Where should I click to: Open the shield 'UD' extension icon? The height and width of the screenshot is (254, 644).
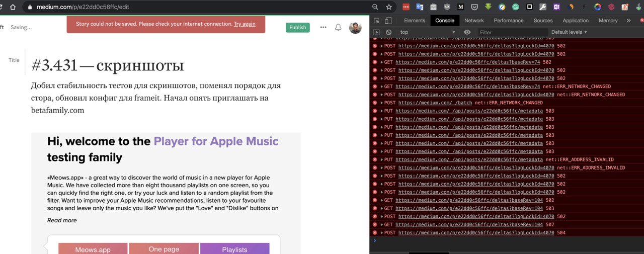(x=447, y=7)
